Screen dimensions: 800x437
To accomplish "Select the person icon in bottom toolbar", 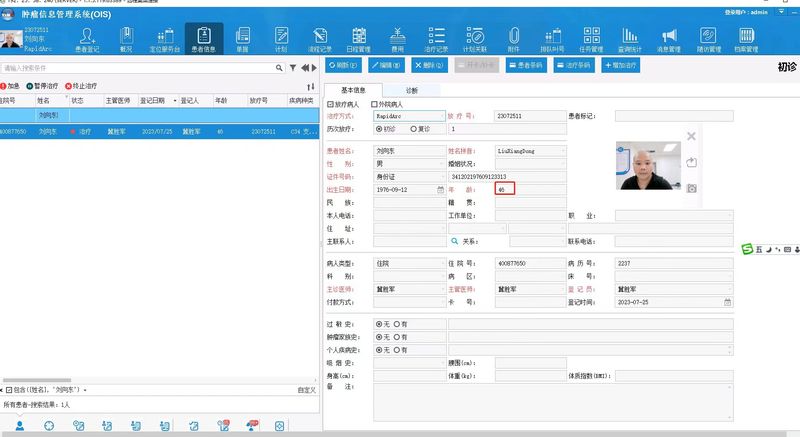I will 20,426.
